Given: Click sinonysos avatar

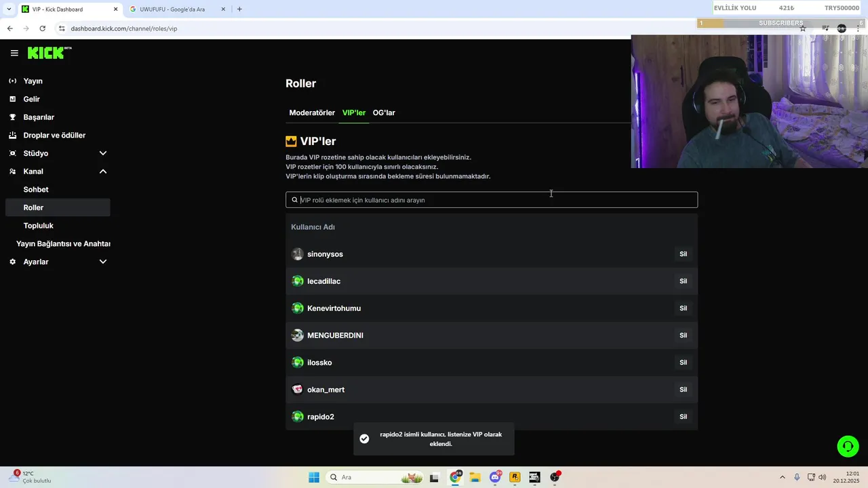Looking at the screenshot, I should click(297, 254).
